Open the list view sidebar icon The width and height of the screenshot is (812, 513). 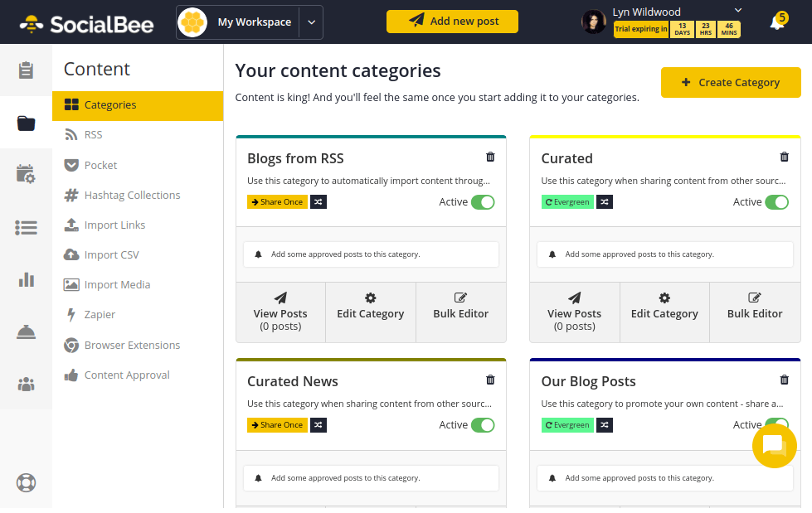26,227
